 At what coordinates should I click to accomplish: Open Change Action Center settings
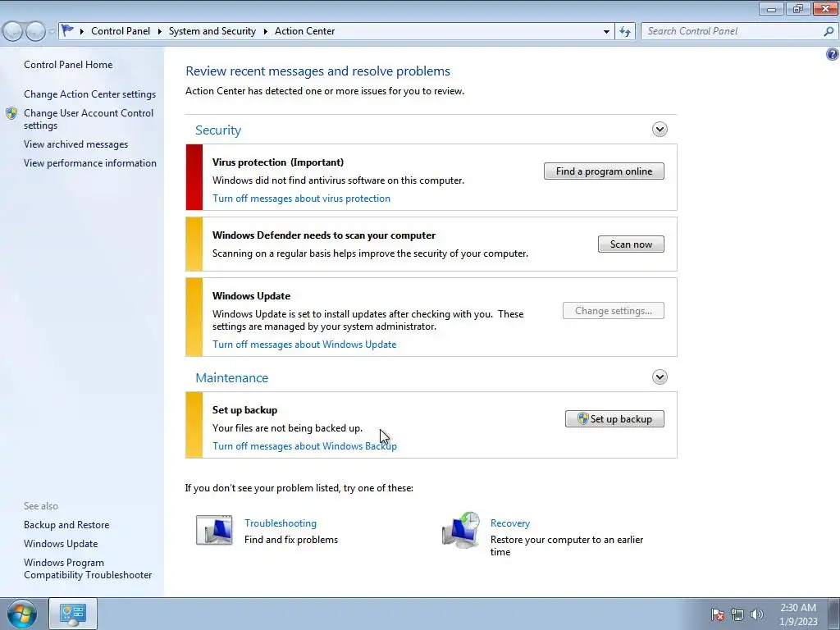tap(89, 94)
